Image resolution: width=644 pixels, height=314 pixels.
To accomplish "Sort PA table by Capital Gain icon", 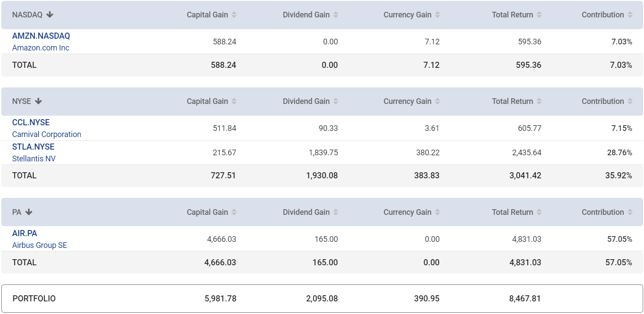I will (234, 212).
